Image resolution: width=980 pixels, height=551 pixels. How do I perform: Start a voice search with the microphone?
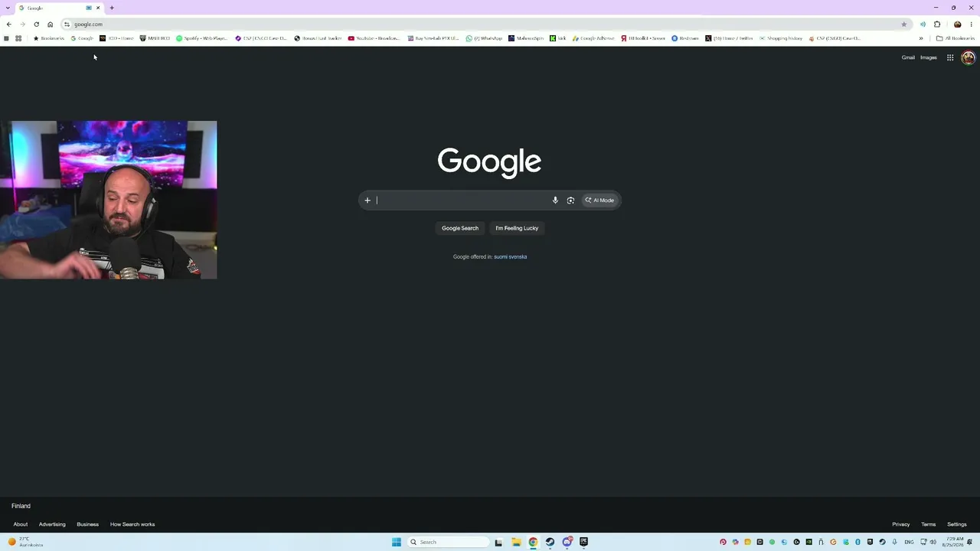(555, 201)
